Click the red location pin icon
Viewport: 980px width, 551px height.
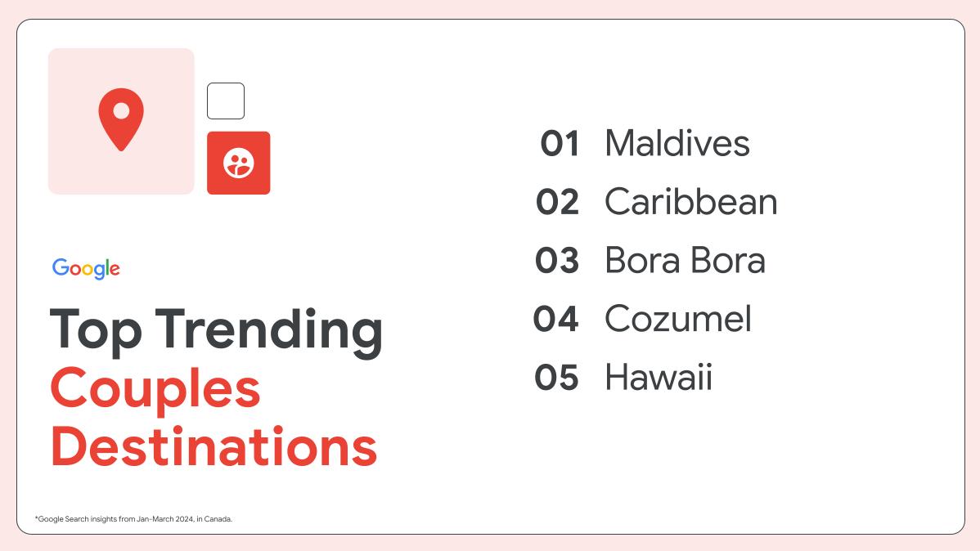point(121,118)
